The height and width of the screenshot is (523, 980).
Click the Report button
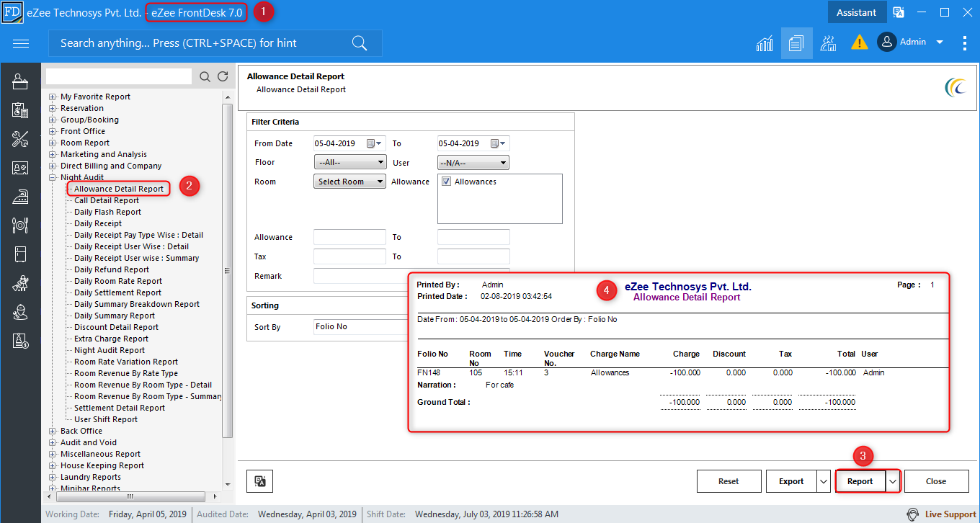pos(860,480)
